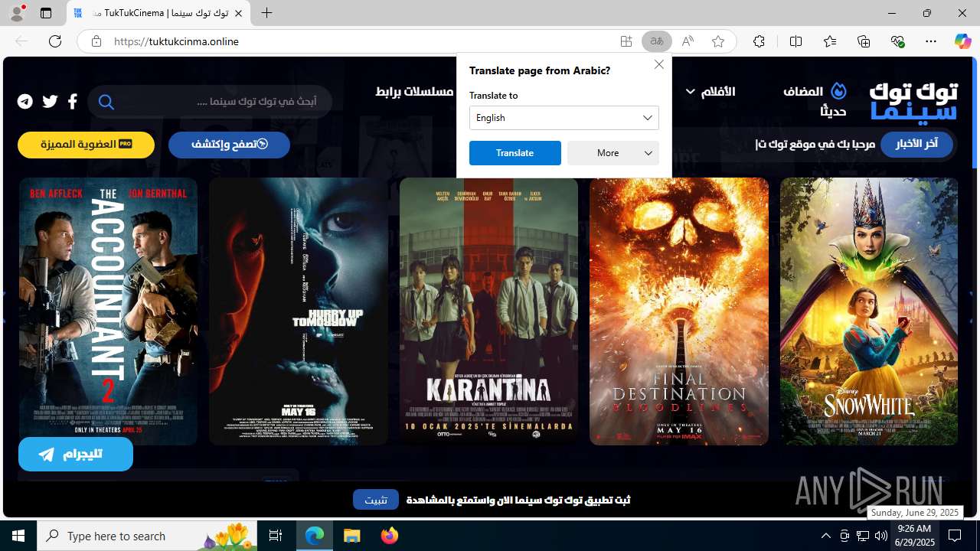This screenshot has width=980, height=551.
Task: Click the taskbar search box
Action: point(147,536)
